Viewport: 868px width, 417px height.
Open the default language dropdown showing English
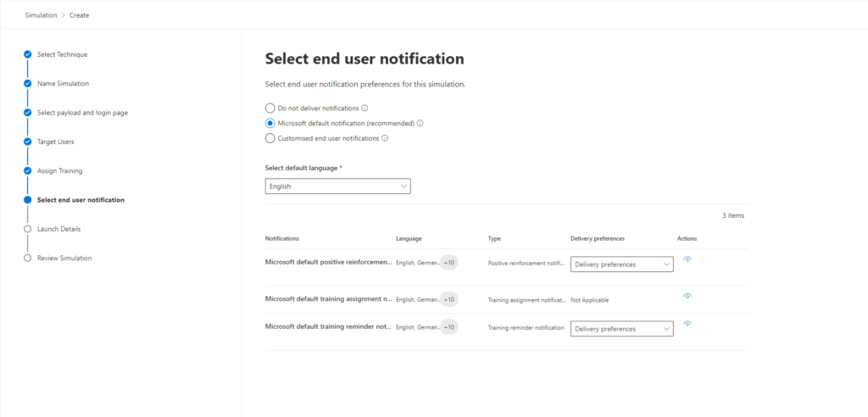click(337, 186)
